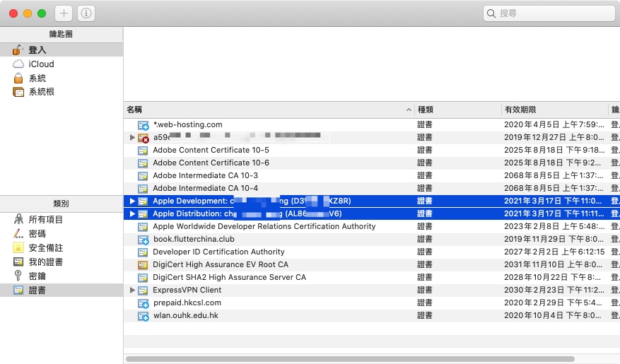The width and height of the screenshot is (620, 364).
Task: Click icon of Apple Worldwide Developer Relations certificate
Action: (142, 227)
